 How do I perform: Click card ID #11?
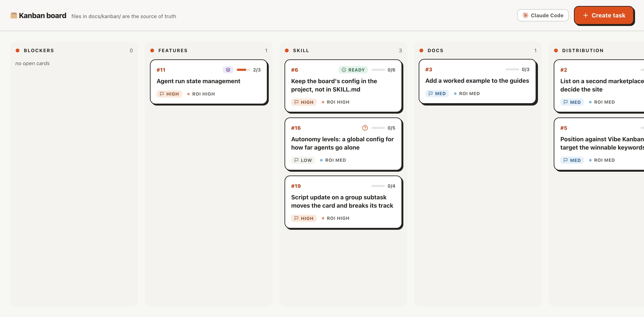point(161,70)
